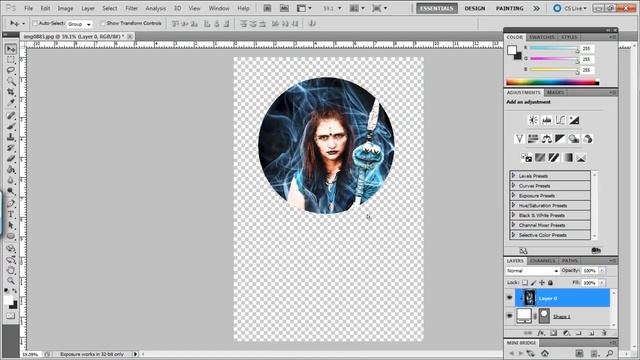This screenshot has height=360, width=640.
Task: Open layer style fx menu
Action: click(541, 333)
